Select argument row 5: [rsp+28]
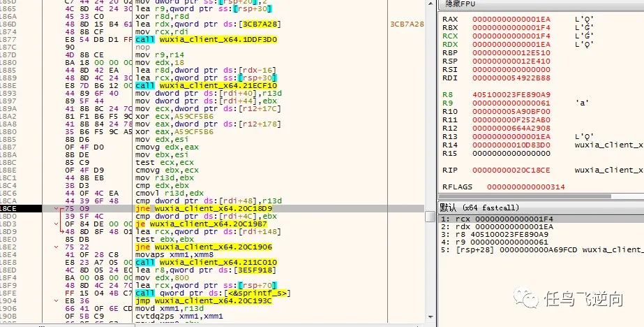The width and height of the screenshot is (644, 327). tap(541, 249)
